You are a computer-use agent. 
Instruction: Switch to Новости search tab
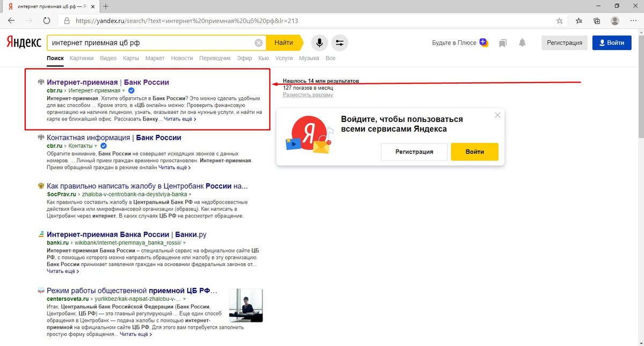(x=182, y=58)
